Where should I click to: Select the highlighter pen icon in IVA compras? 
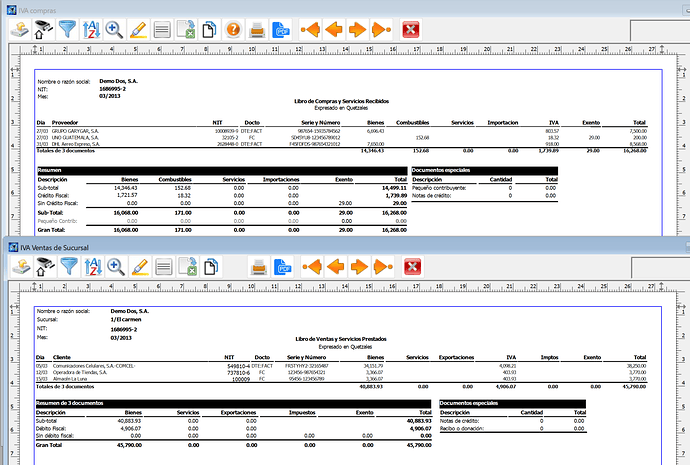click(138, 30)
